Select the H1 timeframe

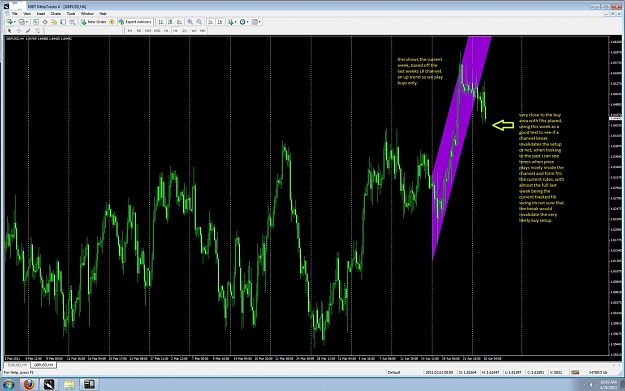click(x=166, y=31)
